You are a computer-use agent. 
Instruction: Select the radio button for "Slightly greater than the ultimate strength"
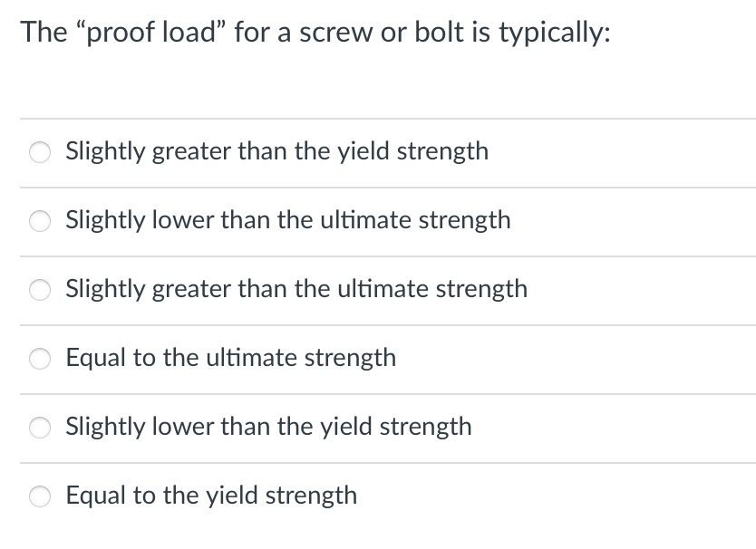coord(40,290)
